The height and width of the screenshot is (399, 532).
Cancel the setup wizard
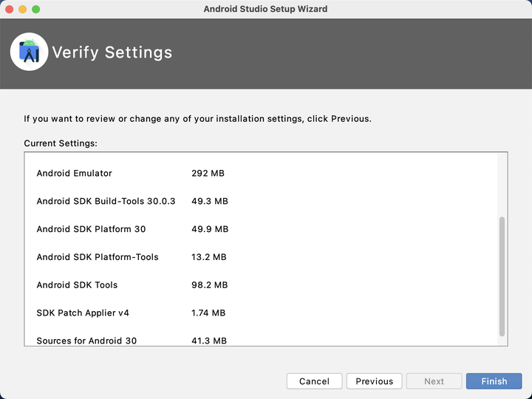314,381
